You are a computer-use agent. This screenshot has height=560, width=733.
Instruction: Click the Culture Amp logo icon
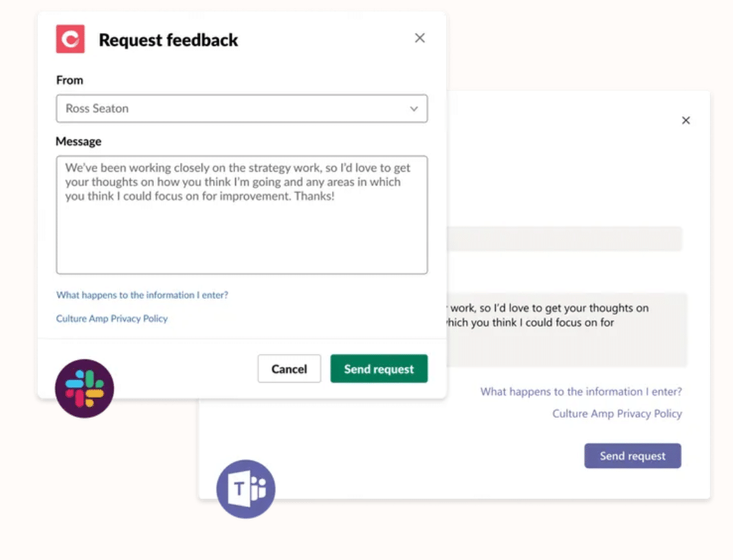click(x=70, y=39)
